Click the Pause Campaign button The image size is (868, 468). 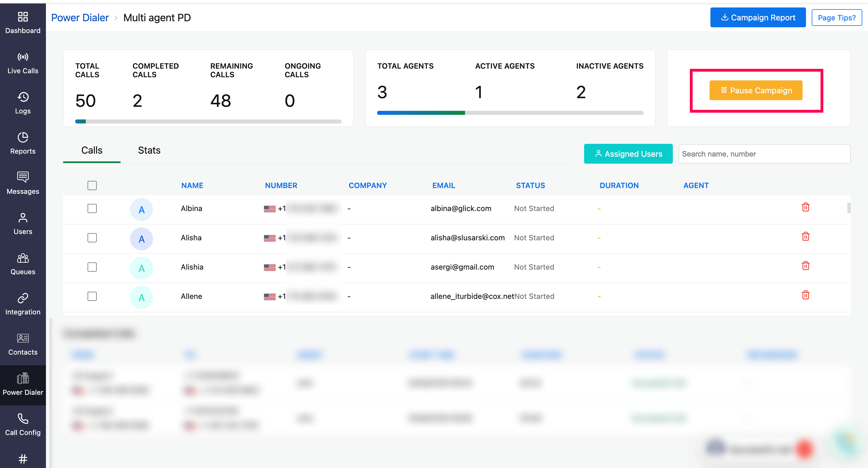click(755, 90)
